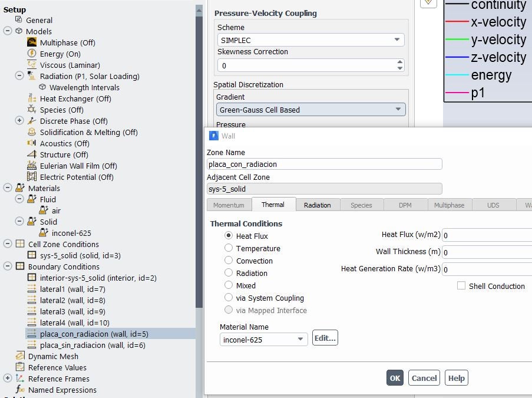This screenshot has height=398, width=532.
Task: Open the Material Name inconel-625 dropdown
Action: point(264,340)
